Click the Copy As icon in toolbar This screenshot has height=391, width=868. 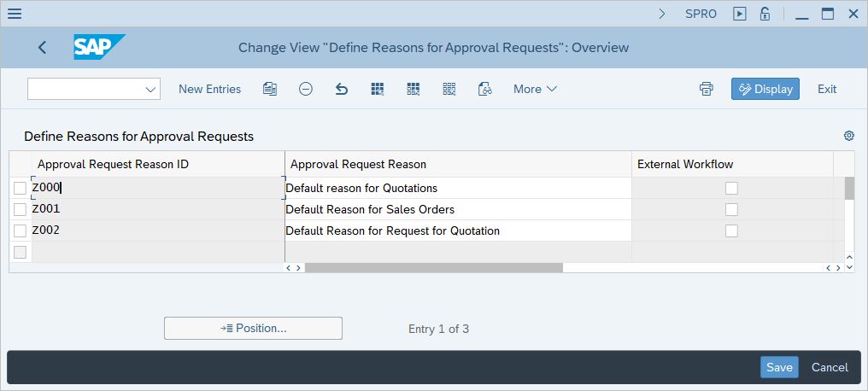(x=270, y=89)
